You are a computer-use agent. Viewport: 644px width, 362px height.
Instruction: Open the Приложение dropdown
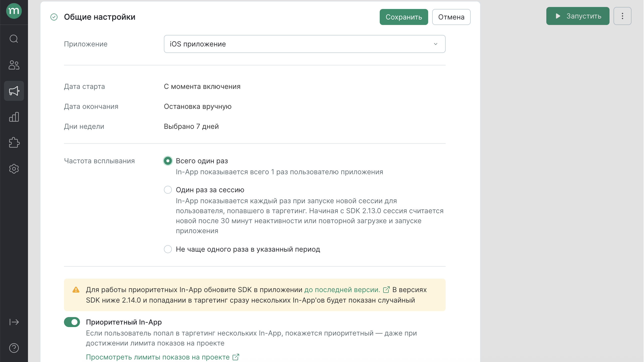305,44
